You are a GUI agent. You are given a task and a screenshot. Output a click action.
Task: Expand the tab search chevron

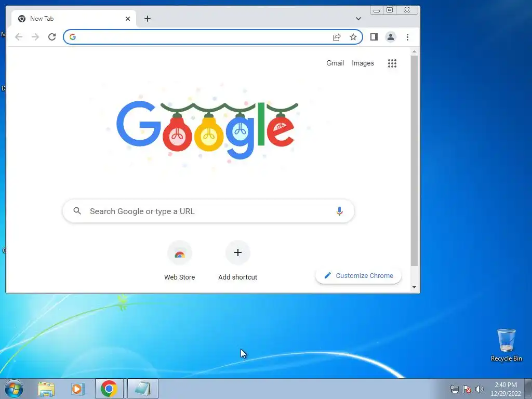[358, 19]
